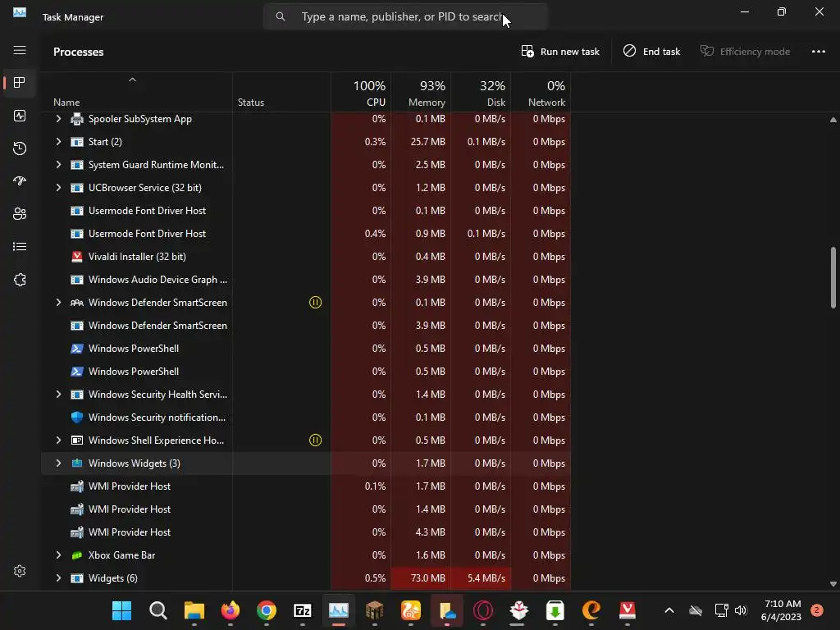
Task: Select the Windows Audio Device Graph row
Action: [x=306, y=280]
